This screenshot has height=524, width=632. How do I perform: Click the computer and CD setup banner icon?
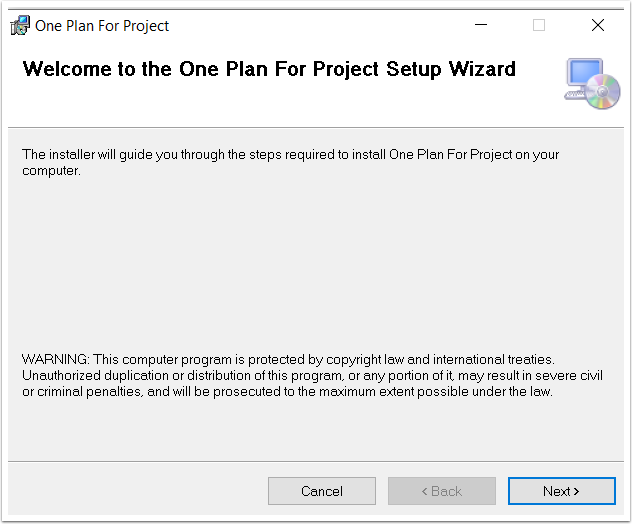click(592, 83)
